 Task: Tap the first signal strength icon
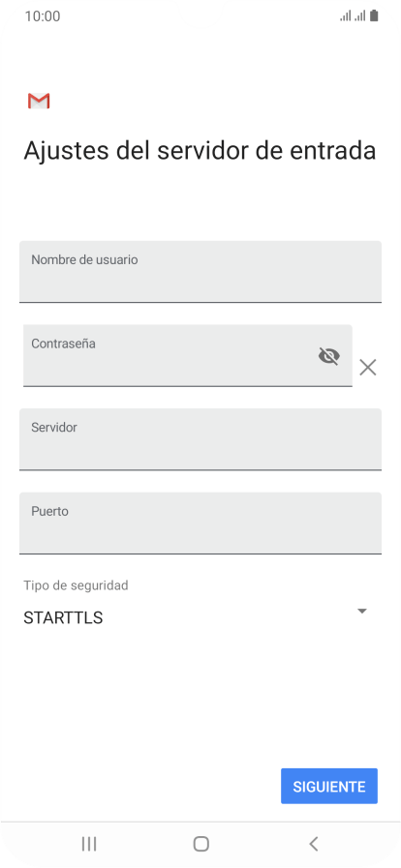[x=346, y=16]
